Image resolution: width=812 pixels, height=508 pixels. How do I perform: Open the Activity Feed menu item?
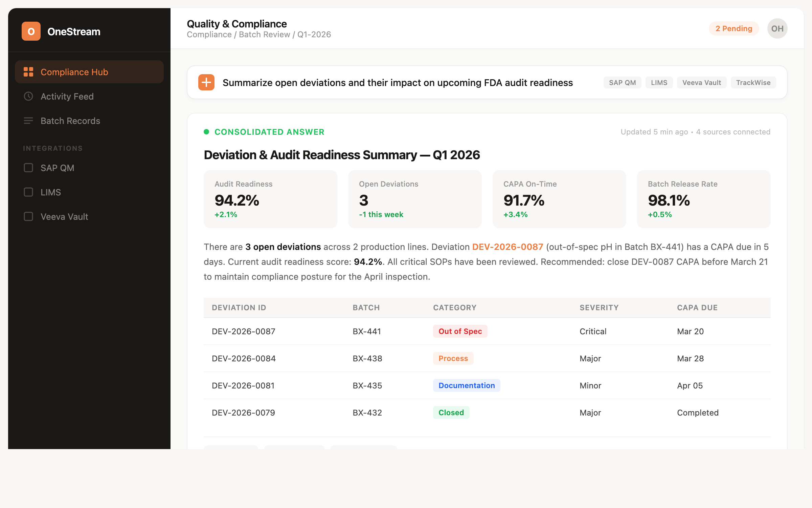click(67, 97)
